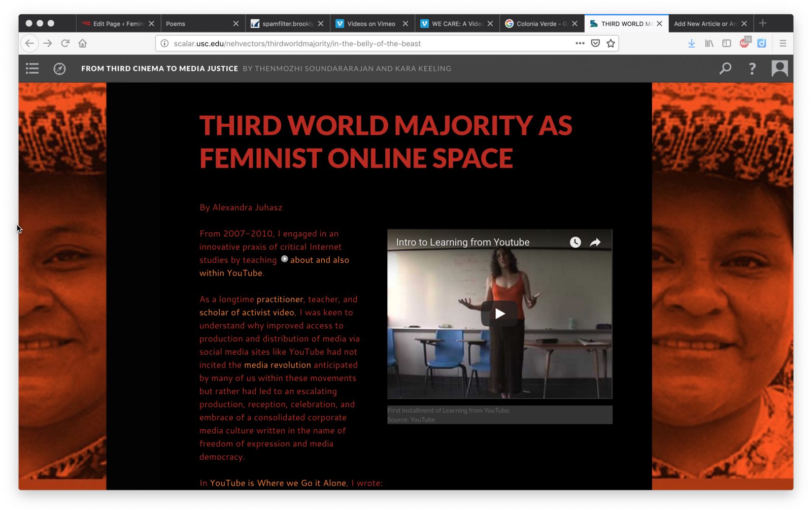The image size is (812, 513).
Task: Bookmark this page with the star icon
Action: pos(611,44)
